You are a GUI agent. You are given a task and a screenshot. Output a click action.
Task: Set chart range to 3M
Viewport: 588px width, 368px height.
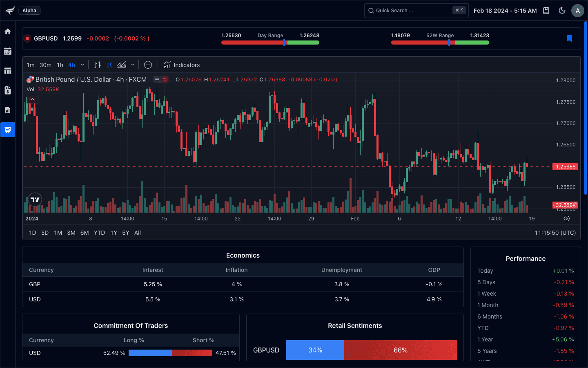71,233
